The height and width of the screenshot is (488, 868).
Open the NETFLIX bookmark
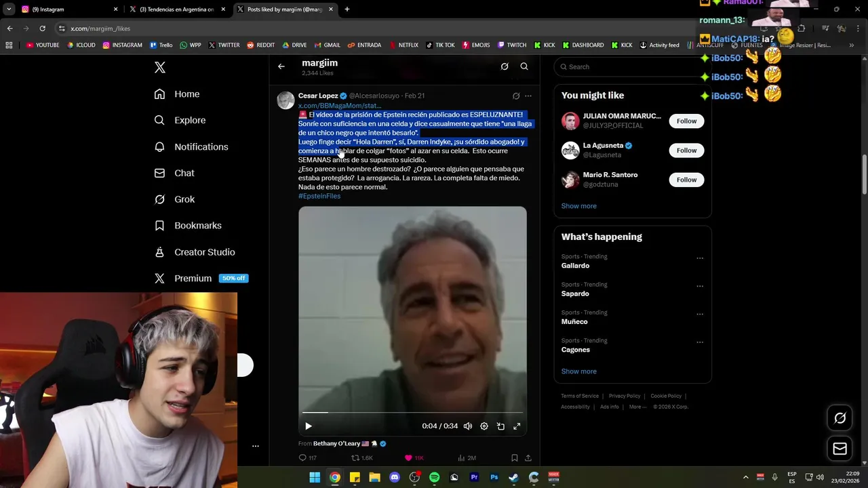[403, 45]
